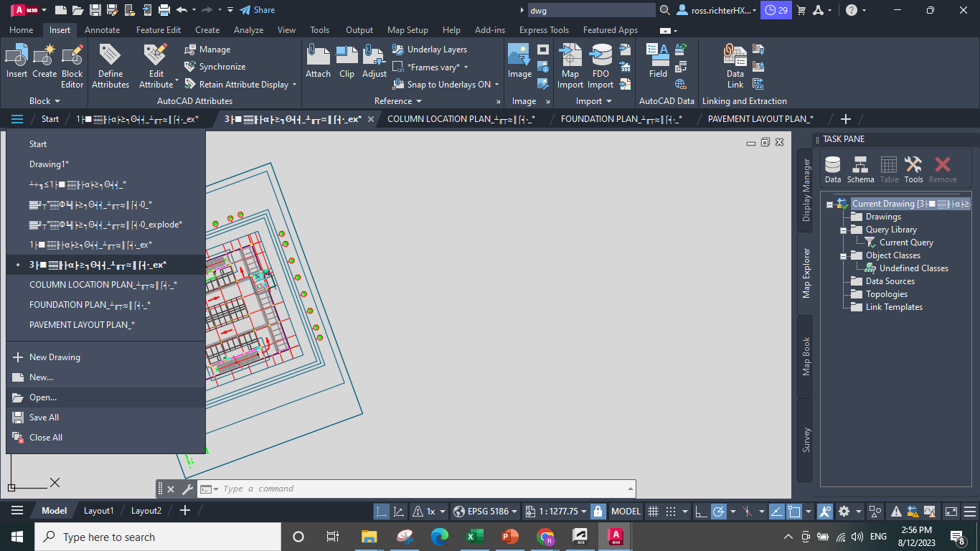Open the EPSG 5186 coordinate system dropdown
This screenshot has height=551, width=980.
485,511
